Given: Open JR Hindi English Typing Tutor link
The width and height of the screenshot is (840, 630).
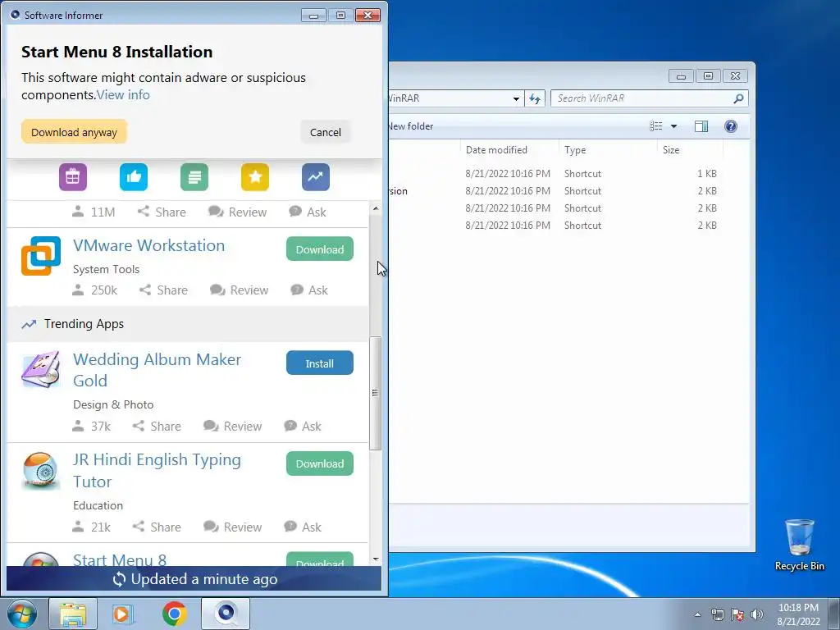Looking at the screenshot, I should 157,470.
